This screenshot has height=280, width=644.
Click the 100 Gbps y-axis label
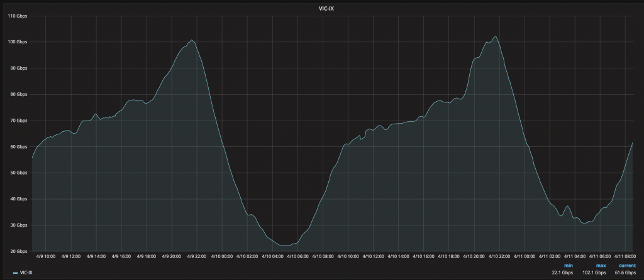click(x=17, y=42)
